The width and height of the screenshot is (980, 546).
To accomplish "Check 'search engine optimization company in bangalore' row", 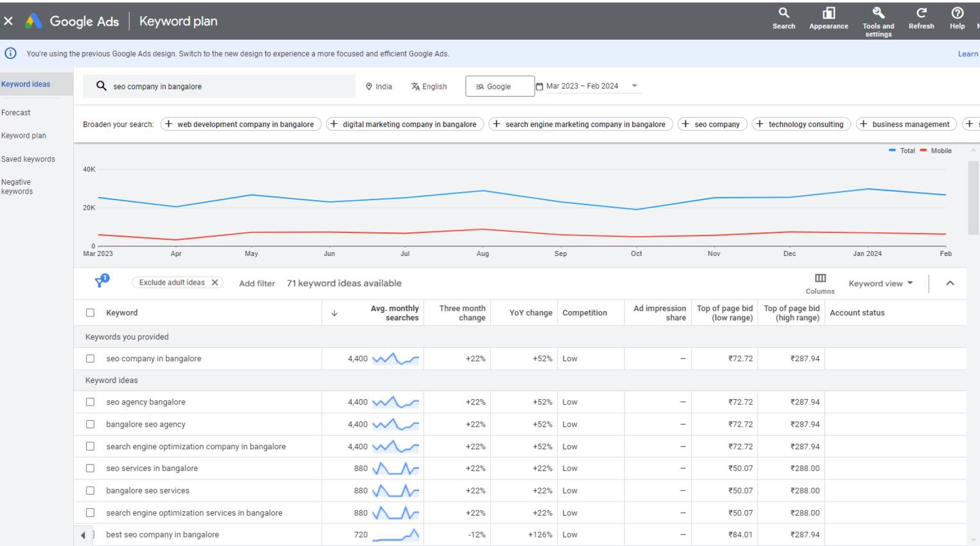I will [x=90, y=447].
